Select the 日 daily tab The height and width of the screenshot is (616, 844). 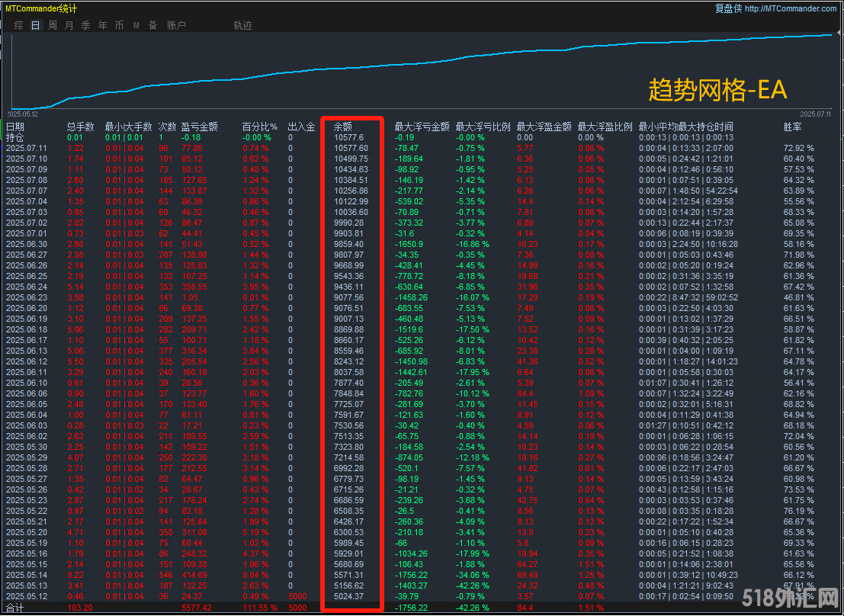tap(36, 25)
